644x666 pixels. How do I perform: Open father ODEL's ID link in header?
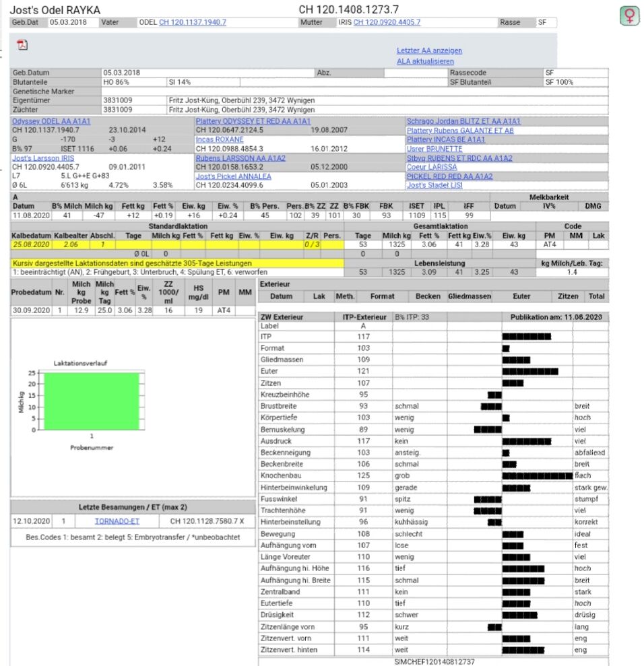tap(192, 22)
